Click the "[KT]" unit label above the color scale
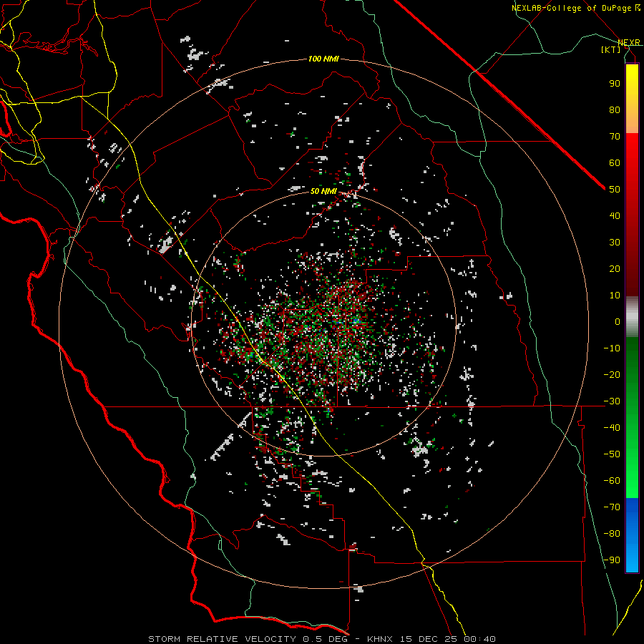 611,49
